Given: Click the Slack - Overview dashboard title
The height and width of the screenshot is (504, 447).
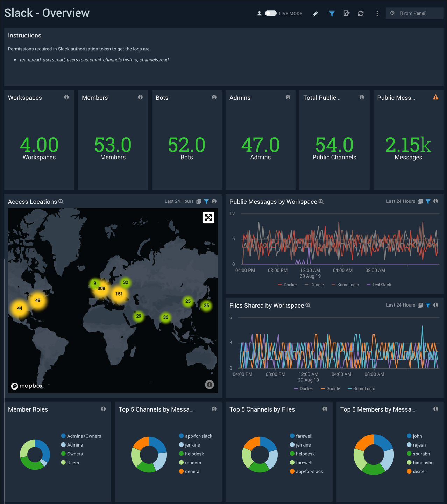Looking at the screenshot, I should [x=47, y=13].
